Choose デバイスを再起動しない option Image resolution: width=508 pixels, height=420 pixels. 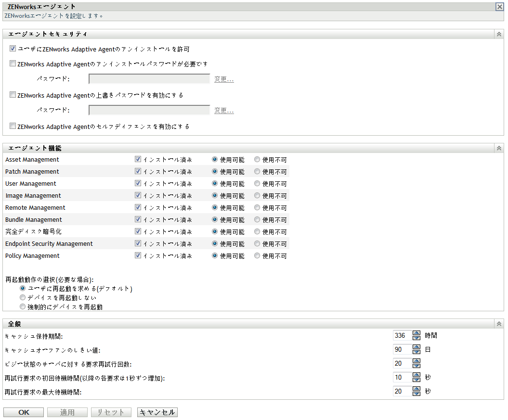click(x=23, y=297)
